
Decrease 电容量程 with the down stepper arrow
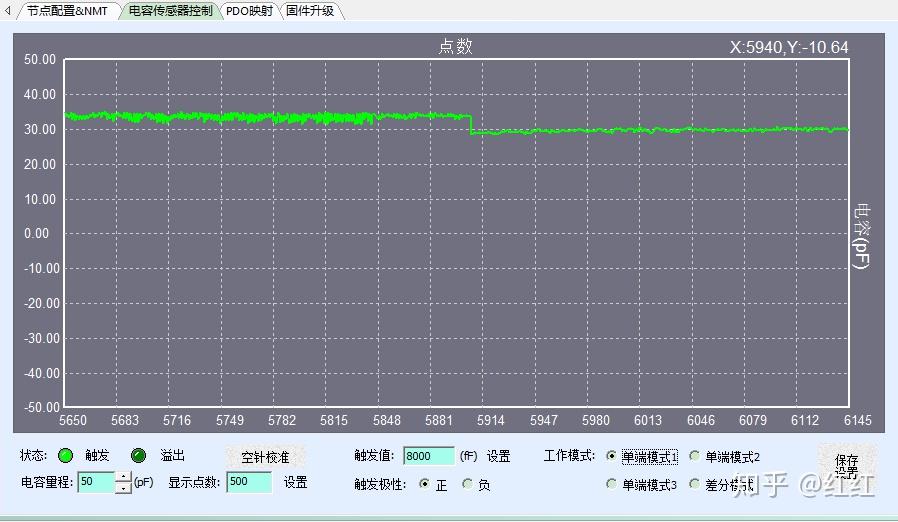click(x=123, y=488)
